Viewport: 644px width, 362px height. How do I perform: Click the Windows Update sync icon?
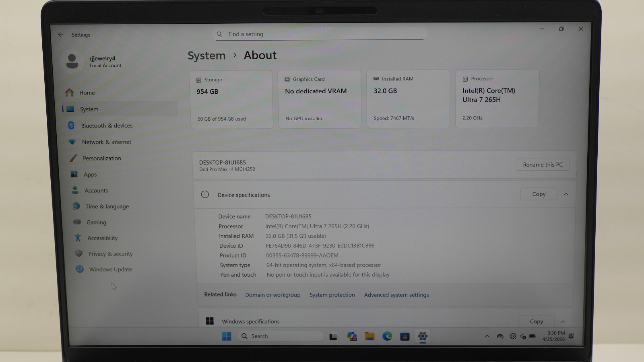80,269
